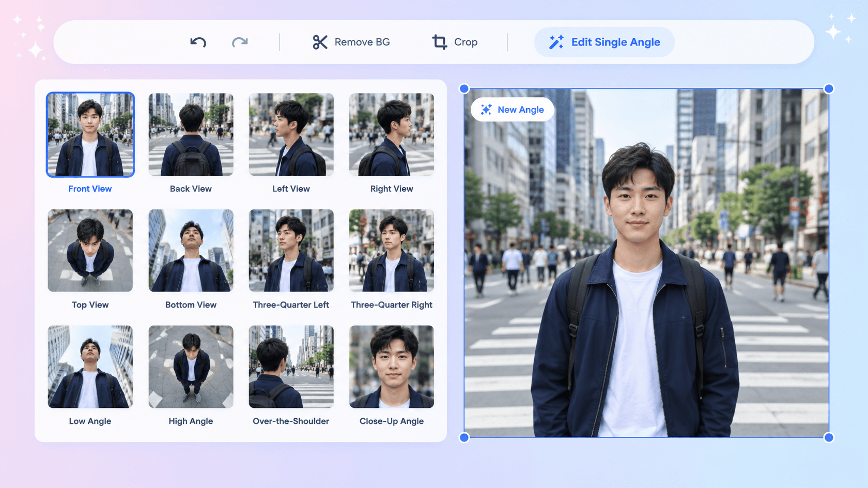Click the scissors Remove BG icon

[320, 42]
